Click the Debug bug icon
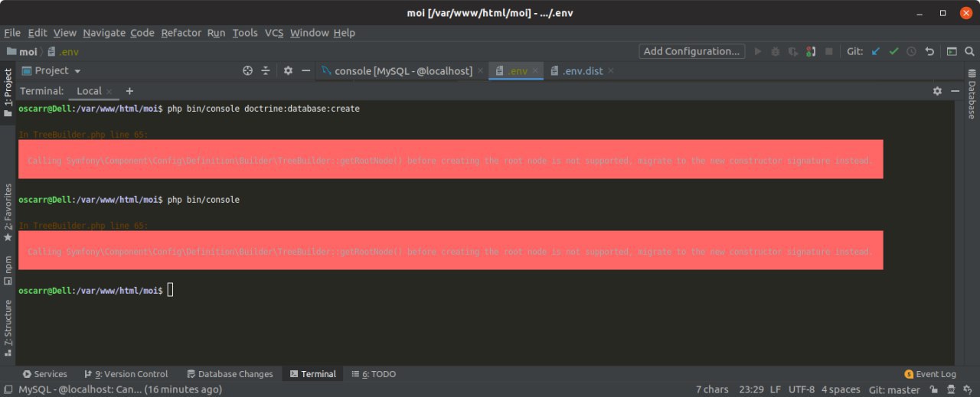This screenshot has width=980, height=397. pos(776,51)
